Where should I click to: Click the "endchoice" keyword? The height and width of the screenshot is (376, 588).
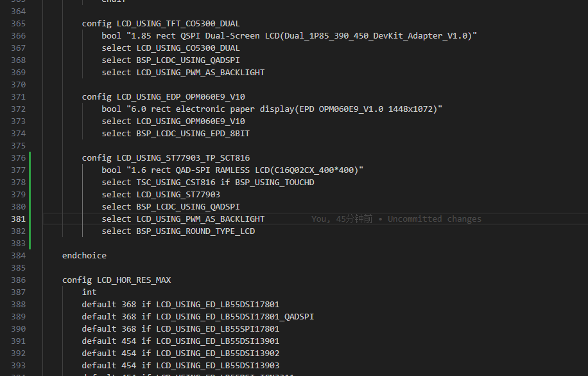[x=84, y=256]
